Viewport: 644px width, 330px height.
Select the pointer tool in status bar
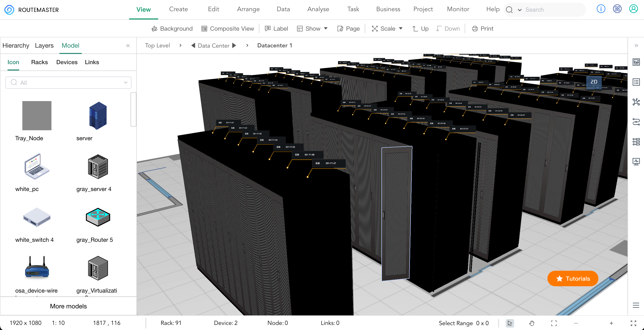pyautogui.click(x=510, y=323)
